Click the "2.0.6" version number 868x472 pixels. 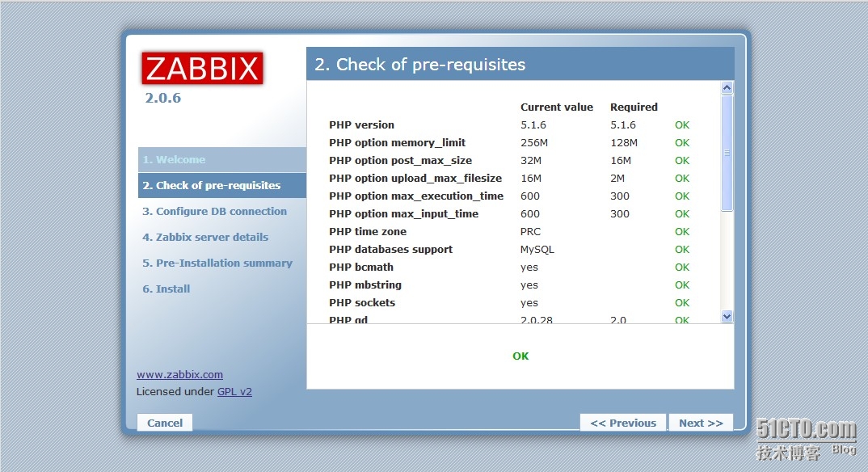162,98
